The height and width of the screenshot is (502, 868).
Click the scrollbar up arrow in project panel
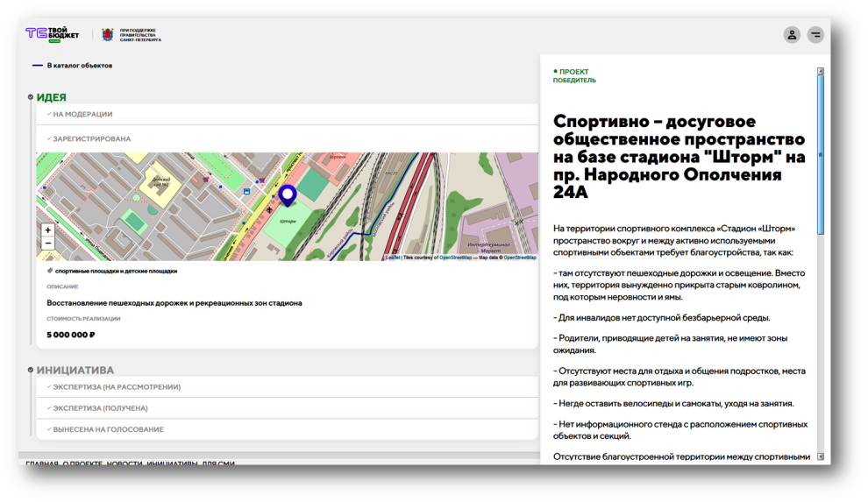(x=821, y=71)
